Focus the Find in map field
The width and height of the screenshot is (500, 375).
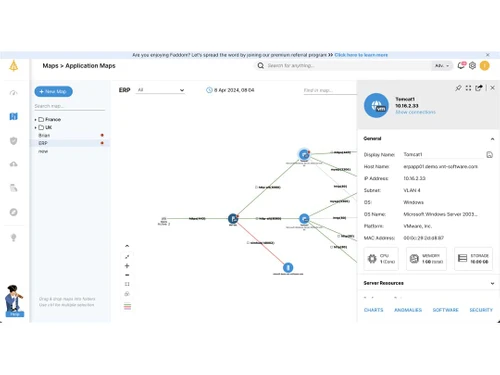[329, 90]
